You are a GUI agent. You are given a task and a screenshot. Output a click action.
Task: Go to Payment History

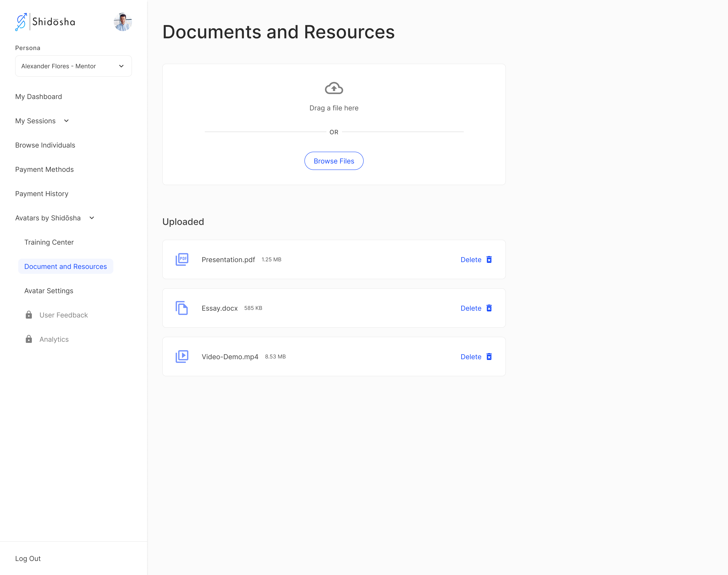pyautogui.click(x=42, y=194)
